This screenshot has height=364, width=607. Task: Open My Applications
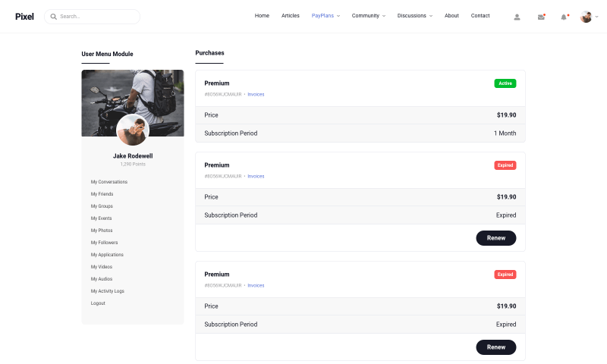pyautogui.click(x=107, y=255)
